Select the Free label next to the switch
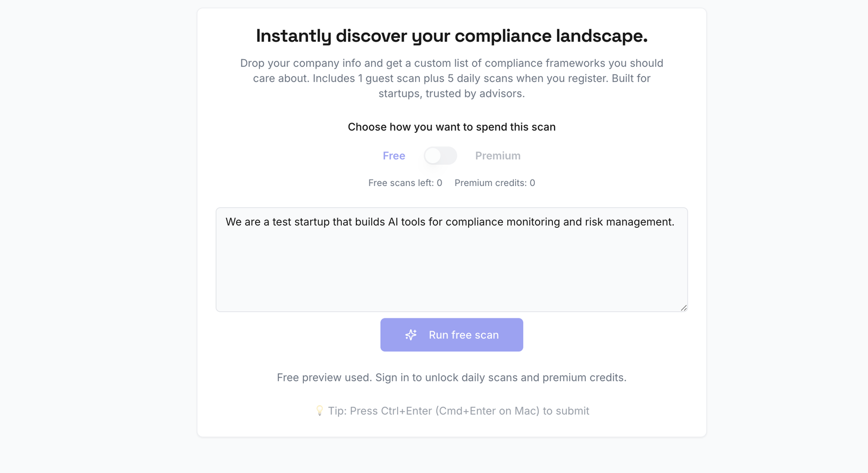868x473 pixels. [x=393, y=156]
